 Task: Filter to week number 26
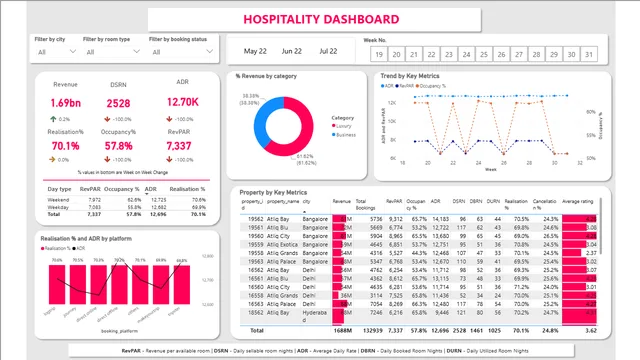pyautogui.click(x=501, y=54)
